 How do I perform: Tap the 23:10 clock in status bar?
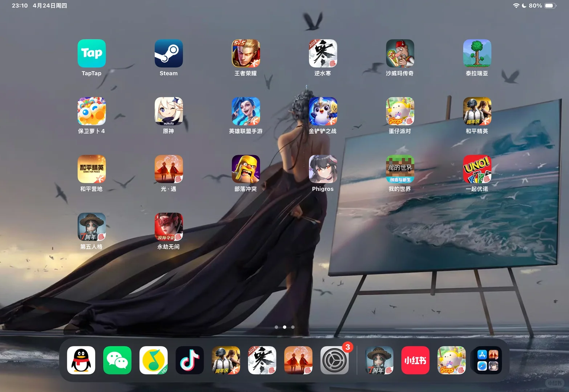20,6
